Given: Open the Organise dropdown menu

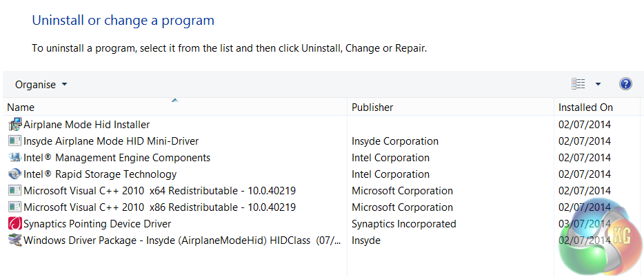Looking at the screenshot, I should 41,85.
